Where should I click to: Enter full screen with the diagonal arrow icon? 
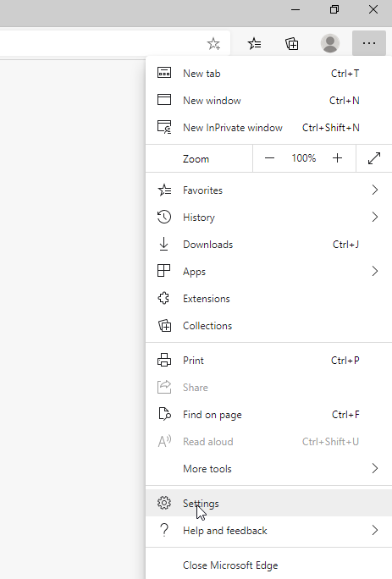coord(374,158)
